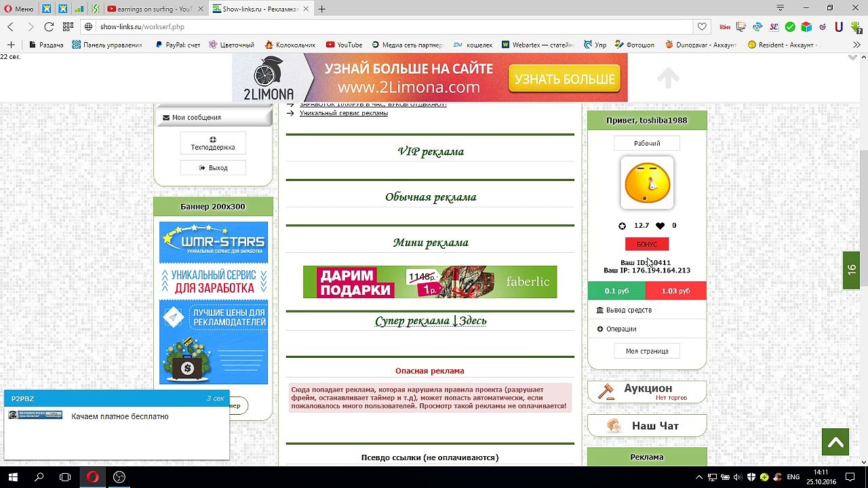Open the tab menu in the title bar
This screenshot has width=868, height=488.
[x=781, y=8]
